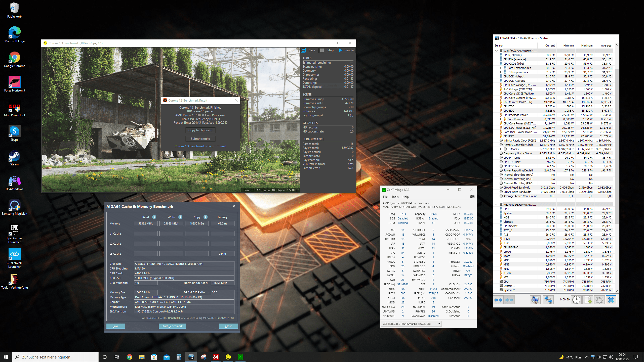Click AIDA64 Memory Latency 66.0 ns field
Viewport: 644px width, 362px height.
(x=222, y=223)
